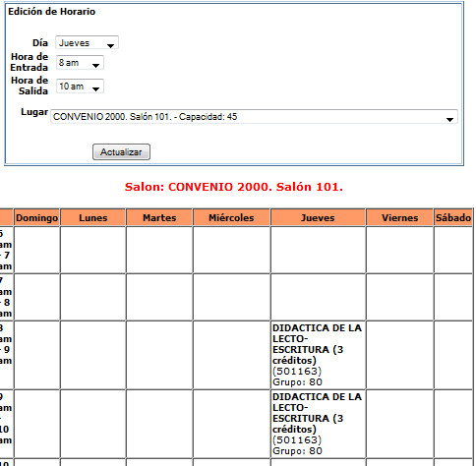Click the Sábado column header
Screen dimensions: 476x466
click(x=453, y=217)
